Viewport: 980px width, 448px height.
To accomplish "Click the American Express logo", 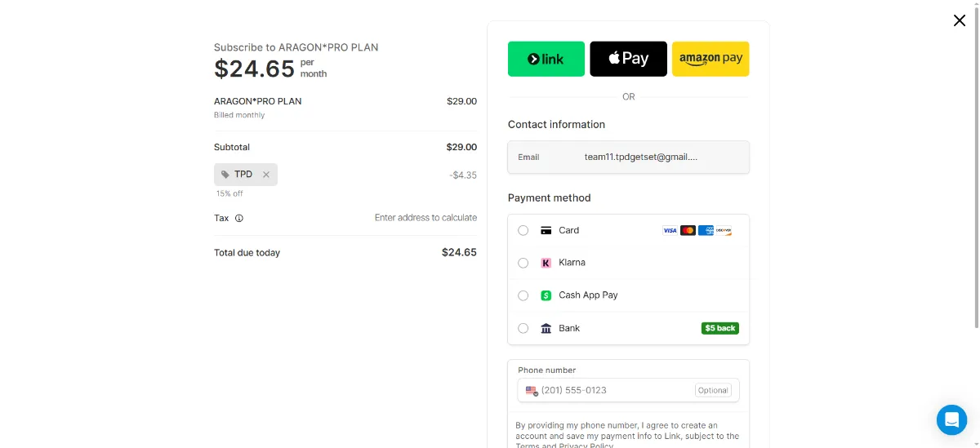I will coord(706,231).
